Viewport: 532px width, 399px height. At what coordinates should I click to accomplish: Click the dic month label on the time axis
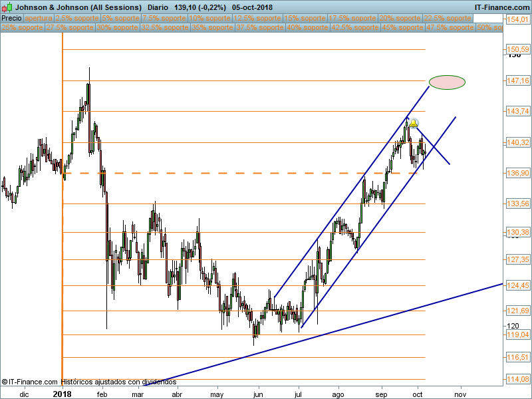click(x=24, y=394)
